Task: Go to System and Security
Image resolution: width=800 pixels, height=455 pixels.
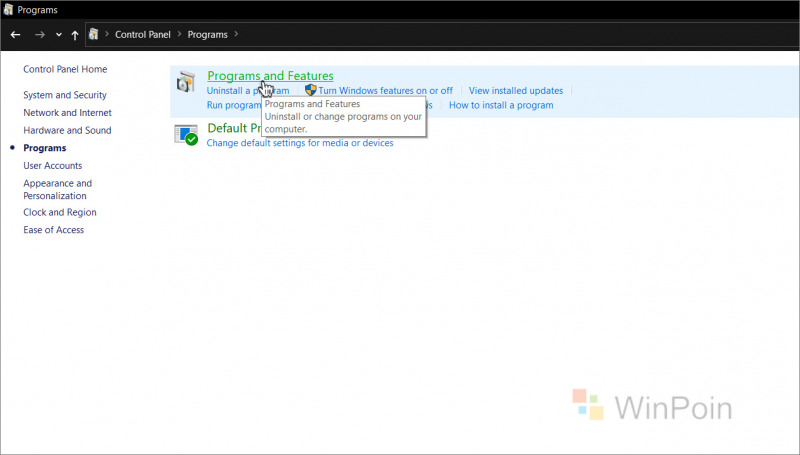Action: pyautogui.click(x=65, y=95)
